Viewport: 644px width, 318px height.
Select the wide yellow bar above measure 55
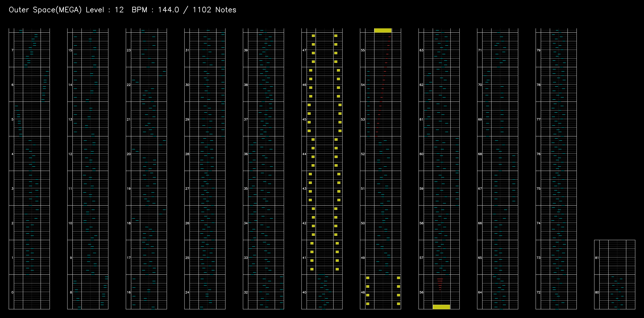pyautogui.click(x=383, y=31)
